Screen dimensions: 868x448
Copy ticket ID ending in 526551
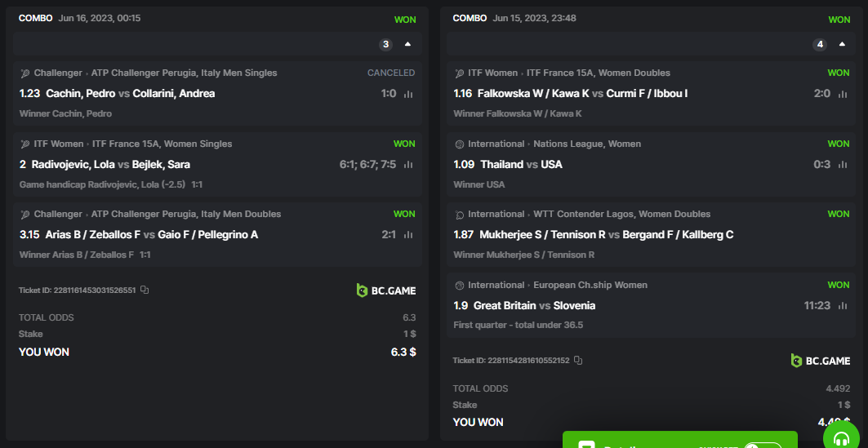(x=145, y=290)
